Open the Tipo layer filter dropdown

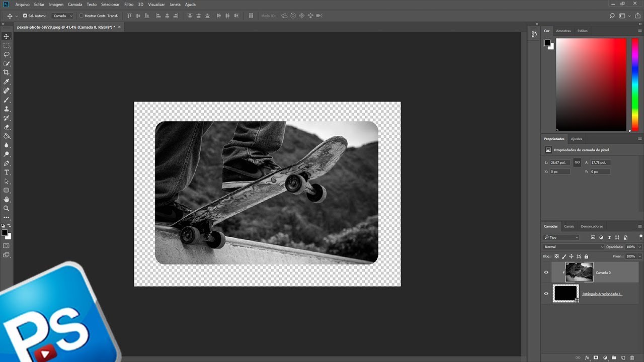[x=561, y=237]
